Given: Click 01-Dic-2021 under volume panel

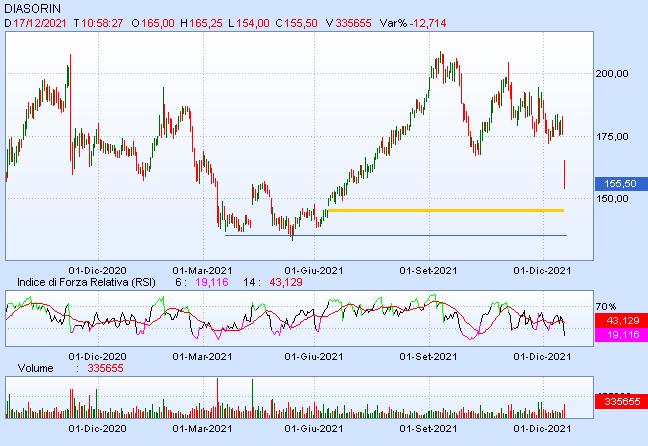Looking at the screenshot, I should pos(542,429).
